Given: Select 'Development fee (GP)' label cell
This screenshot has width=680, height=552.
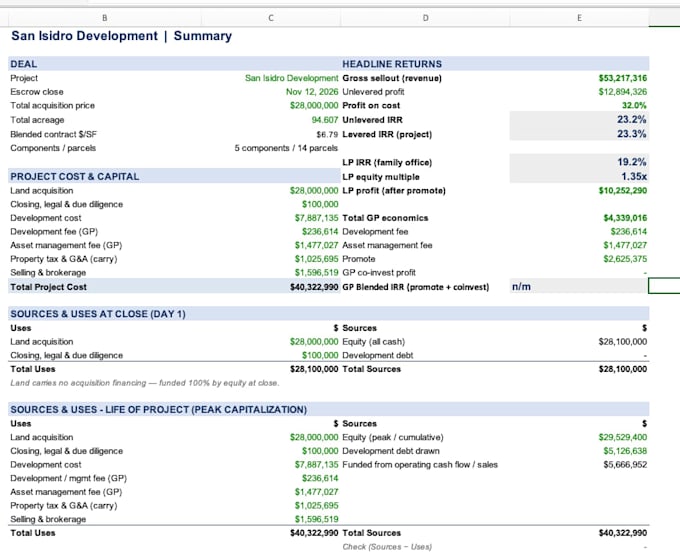Looking at the screenshot, I should [x=54, y=232].
